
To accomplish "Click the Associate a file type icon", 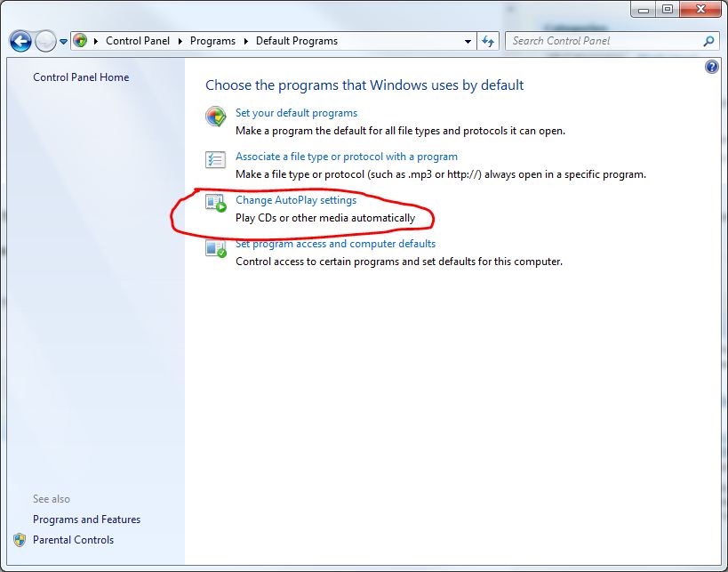I will (214, 159).
